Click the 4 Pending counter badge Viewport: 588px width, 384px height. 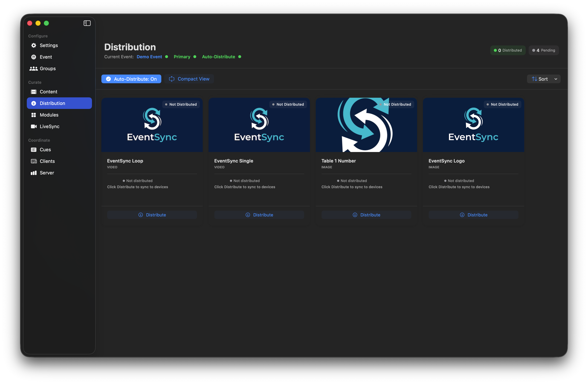coord(544,50)
